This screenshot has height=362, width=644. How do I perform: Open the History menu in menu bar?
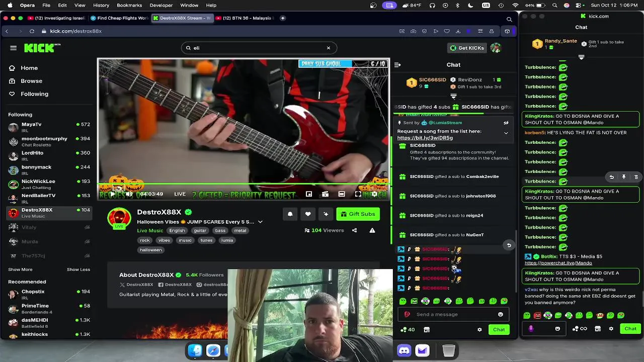tap(101, 5)
